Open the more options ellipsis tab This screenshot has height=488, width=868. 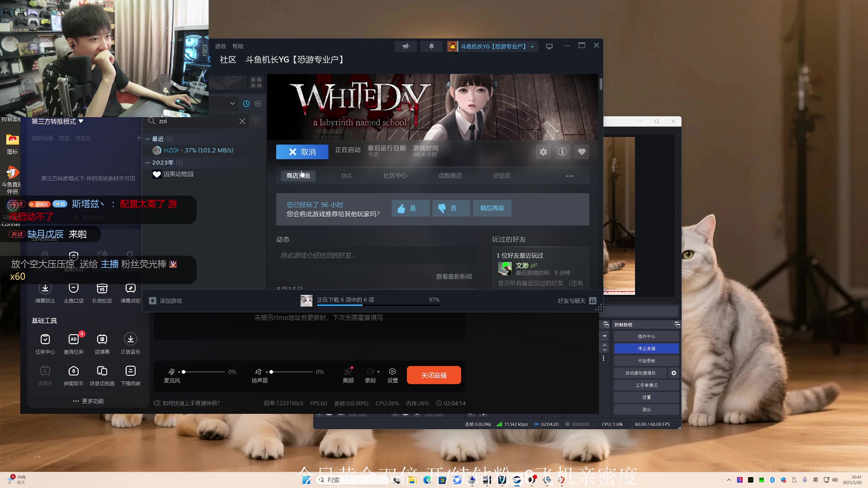pos(570,176)
